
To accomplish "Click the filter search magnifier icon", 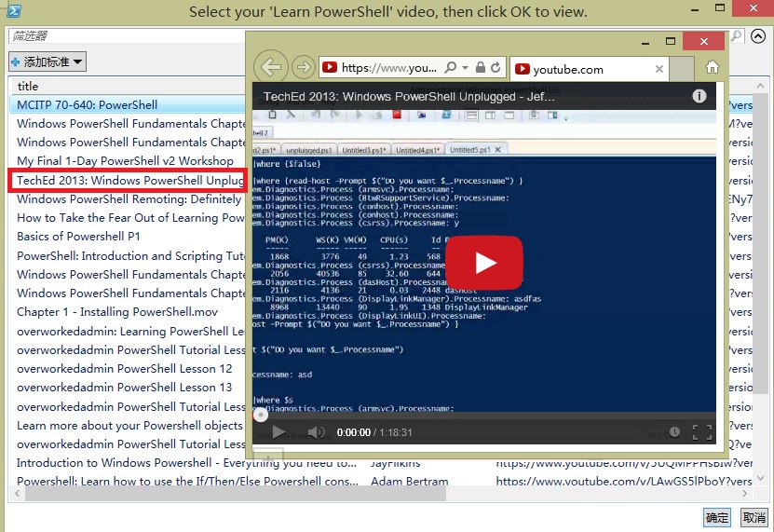I will coord(737,35).
